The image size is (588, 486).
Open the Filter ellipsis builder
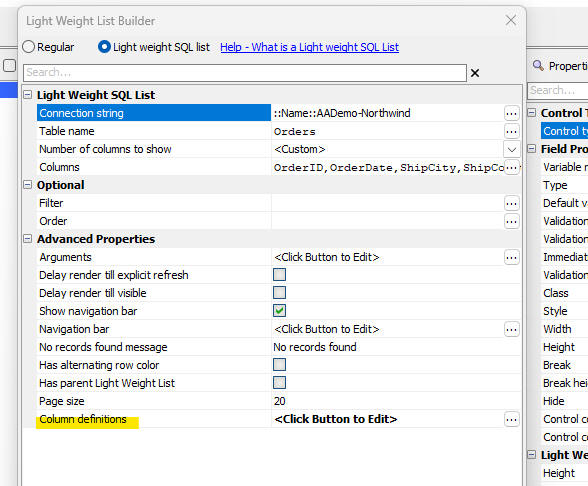tap(512, 203)
